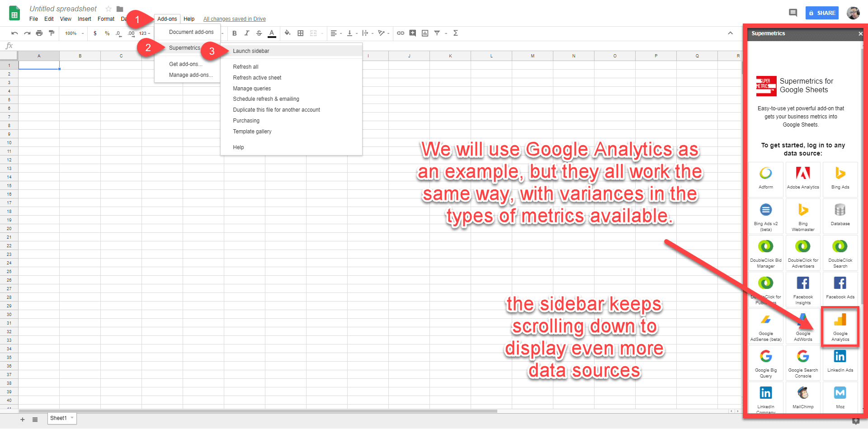868x429 pixels.
Task: Open the zoom 100% dropdown
Action: 74,33
